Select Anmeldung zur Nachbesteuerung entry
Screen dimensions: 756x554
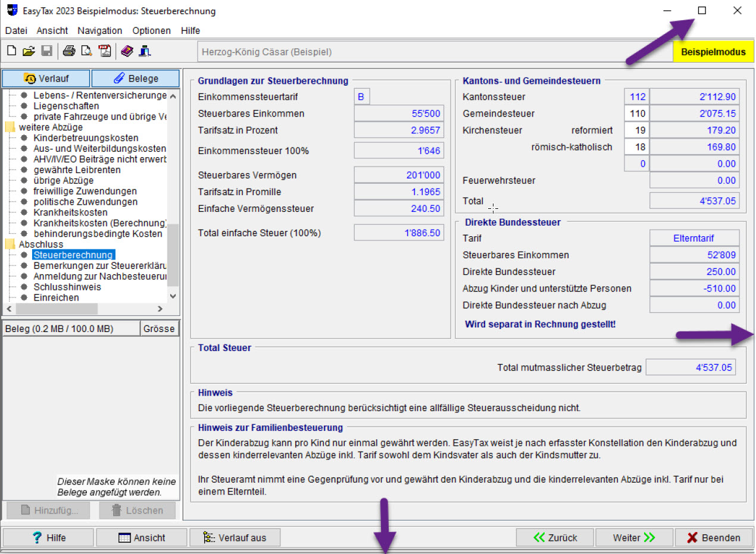[x=100, y=277]
